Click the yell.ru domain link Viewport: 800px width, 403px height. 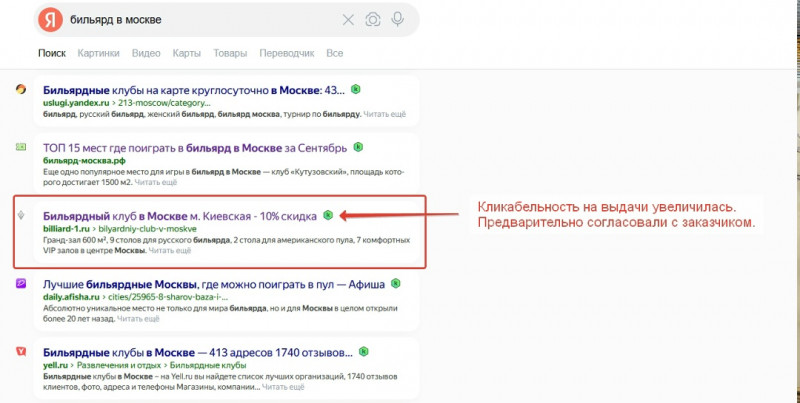coord(55,365)
